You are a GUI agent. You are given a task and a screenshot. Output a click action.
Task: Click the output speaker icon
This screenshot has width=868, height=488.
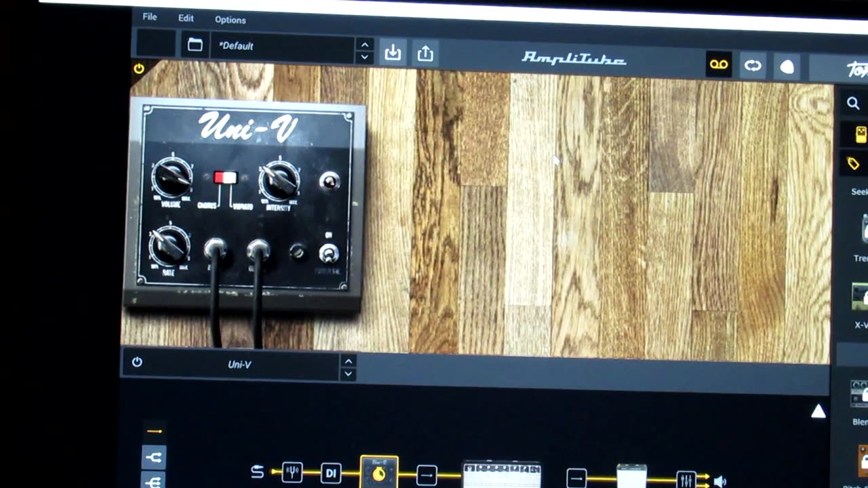(719, 481)
